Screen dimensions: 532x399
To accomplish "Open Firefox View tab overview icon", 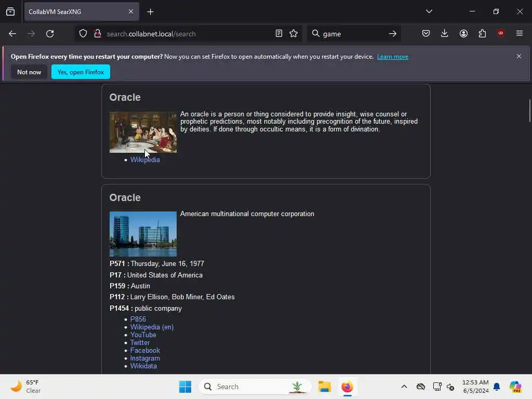I will pos(10,11).
